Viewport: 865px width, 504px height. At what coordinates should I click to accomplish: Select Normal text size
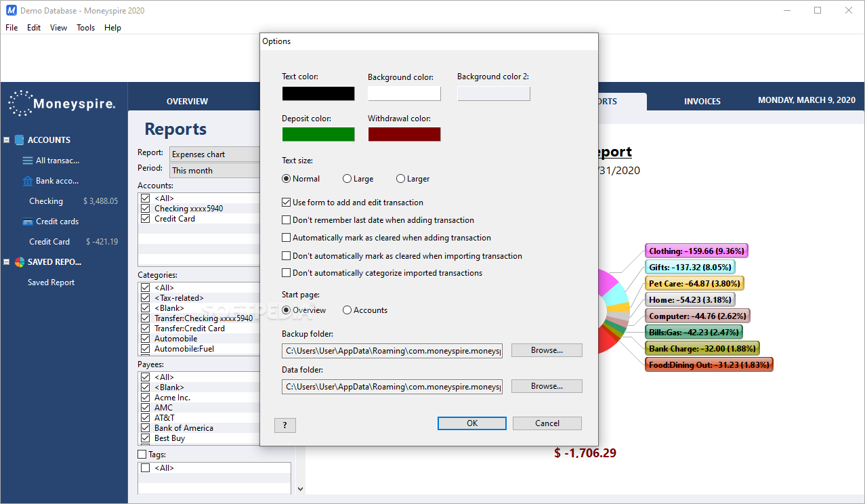point(301,179)
